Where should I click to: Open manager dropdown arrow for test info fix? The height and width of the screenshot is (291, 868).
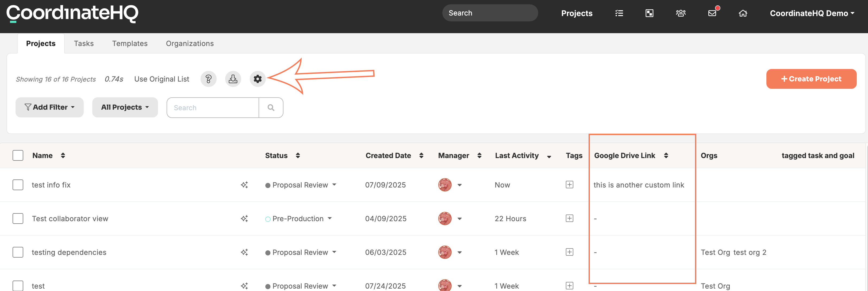[x=460, y=185]
